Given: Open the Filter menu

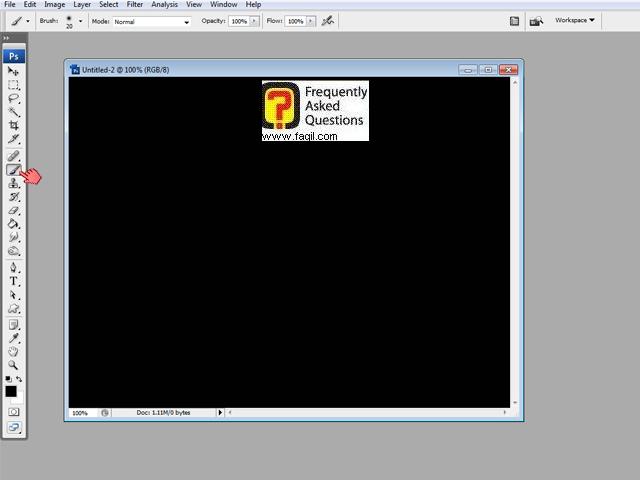Looking at the screenshot, I should [x=134, y=5].
